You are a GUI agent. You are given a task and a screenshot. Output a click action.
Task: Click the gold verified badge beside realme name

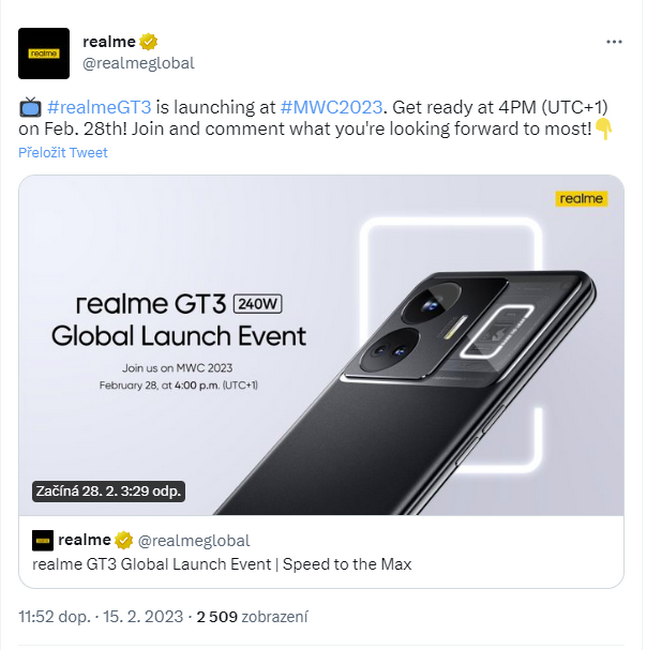click(x=148, y=42)
